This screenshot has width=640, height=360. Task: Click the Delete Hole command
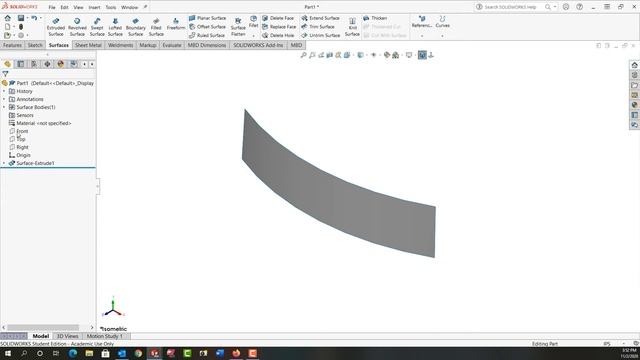tap(278, 35)
